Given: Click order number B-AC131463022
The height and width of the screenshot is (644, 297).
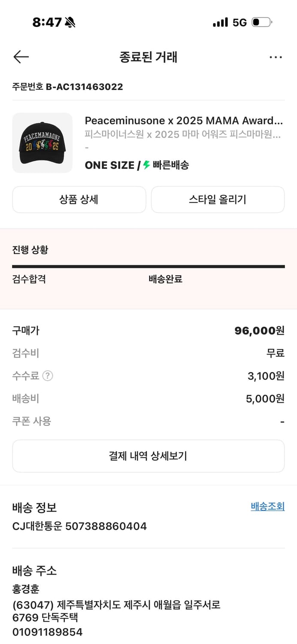Looking at the screenshot, I should [67, 86].
